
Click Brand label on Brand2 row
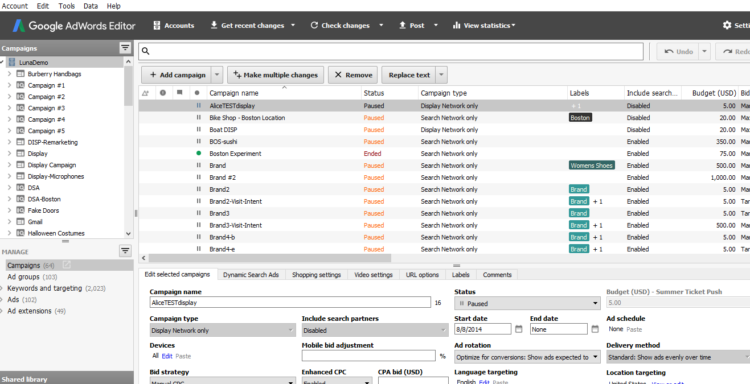pos(579,189)
